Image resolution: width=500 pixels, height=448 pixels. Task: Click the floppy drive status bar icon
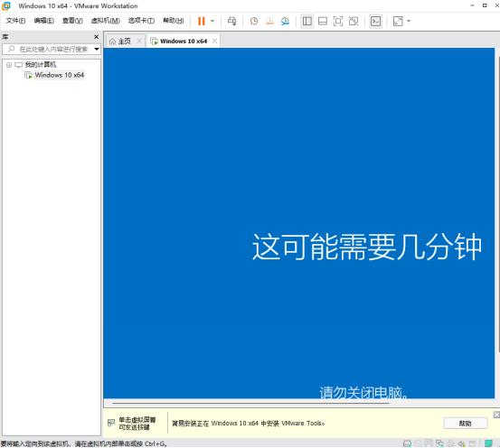pos(429,443)
